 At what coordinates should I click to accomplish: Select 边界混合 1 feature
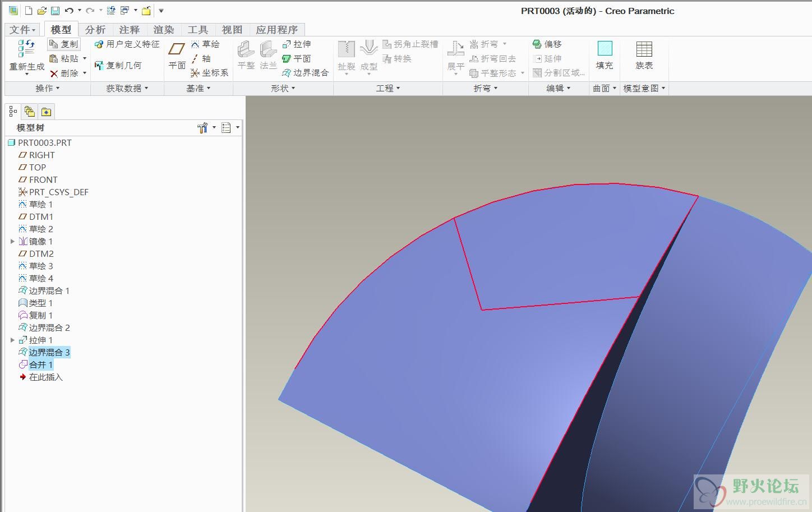point(44,290)
